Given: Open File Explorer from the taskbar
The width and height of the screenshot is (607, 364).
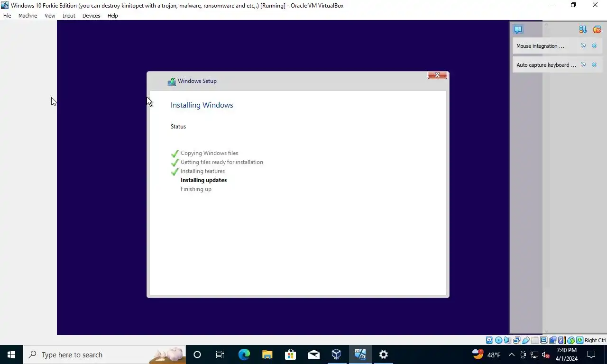Looking at the screenshot, I should pyautogui.click(x=267, y=355).
